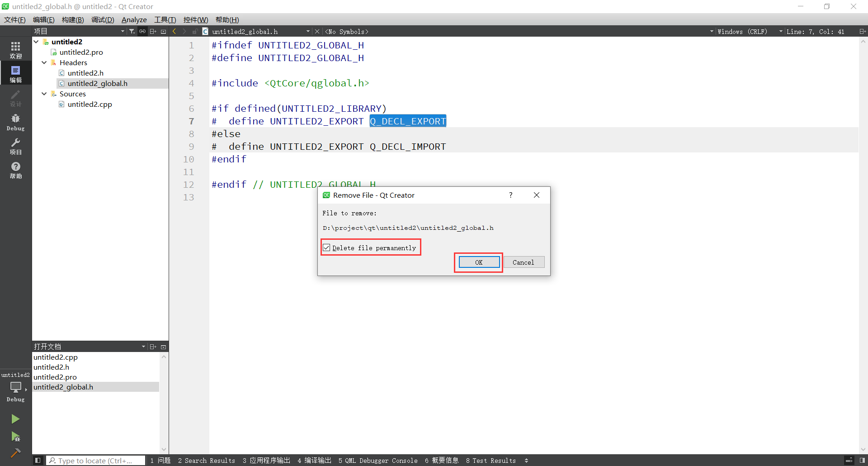The height and width of the screenshot is (466, 868).
Task: Toggle the right sidebar visibility
Action: (862, 461)
